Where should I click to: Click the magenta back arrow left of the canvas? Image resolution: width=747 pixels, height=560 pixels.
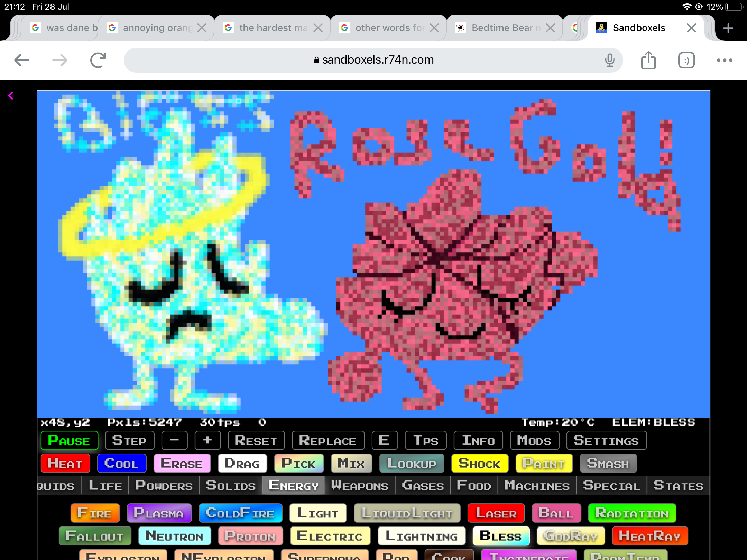point(11,96)
